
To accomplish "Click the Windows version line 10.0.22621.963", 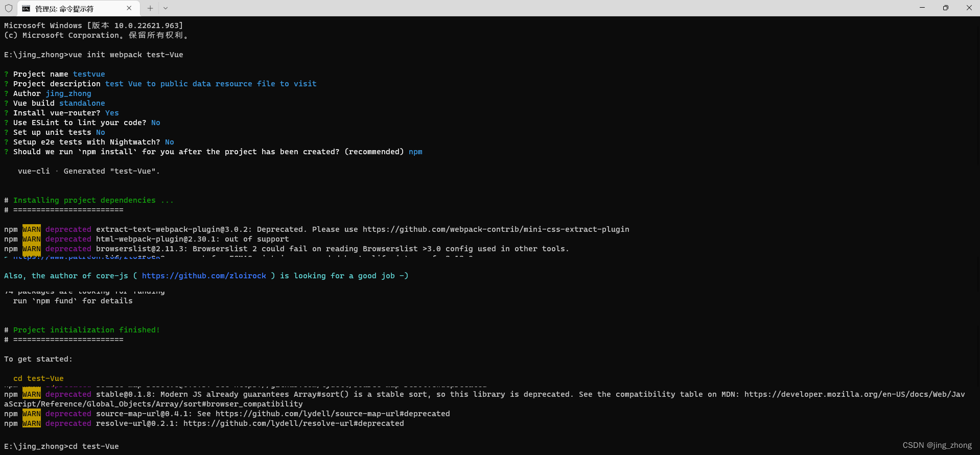I will pos(94,26).
